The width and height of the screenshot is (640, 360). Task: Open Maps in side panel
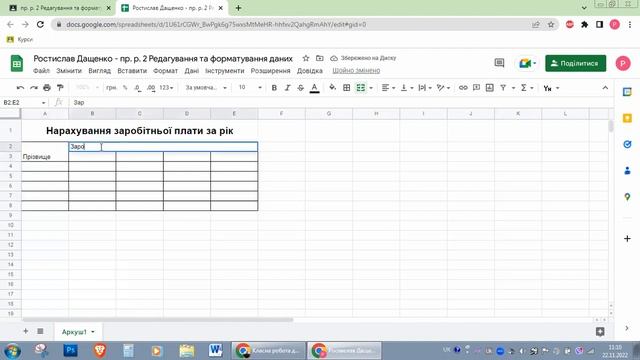pyautogui.click(x=627, y=197)
